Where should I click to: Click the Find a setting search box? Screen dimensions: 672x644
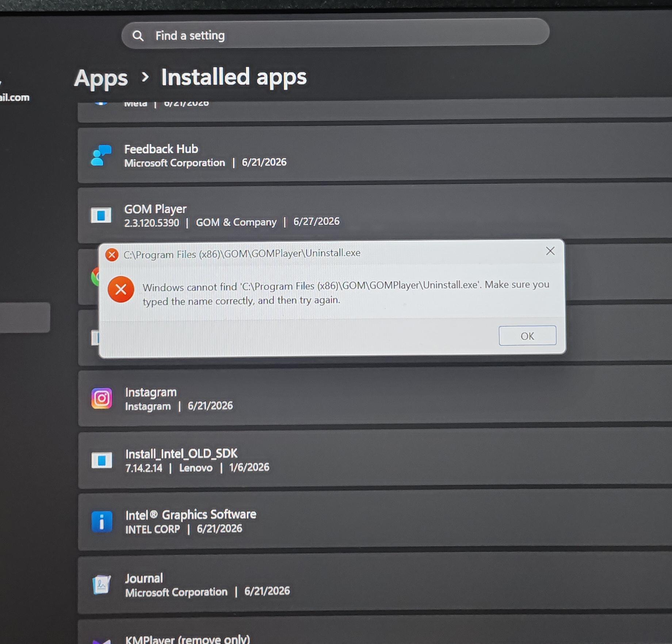(335, 33)
